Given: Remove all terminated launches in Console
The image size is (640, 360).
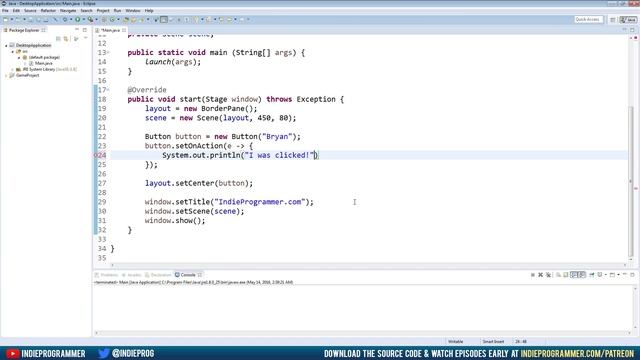Looking at the screenshot, I should click(548, 275).
